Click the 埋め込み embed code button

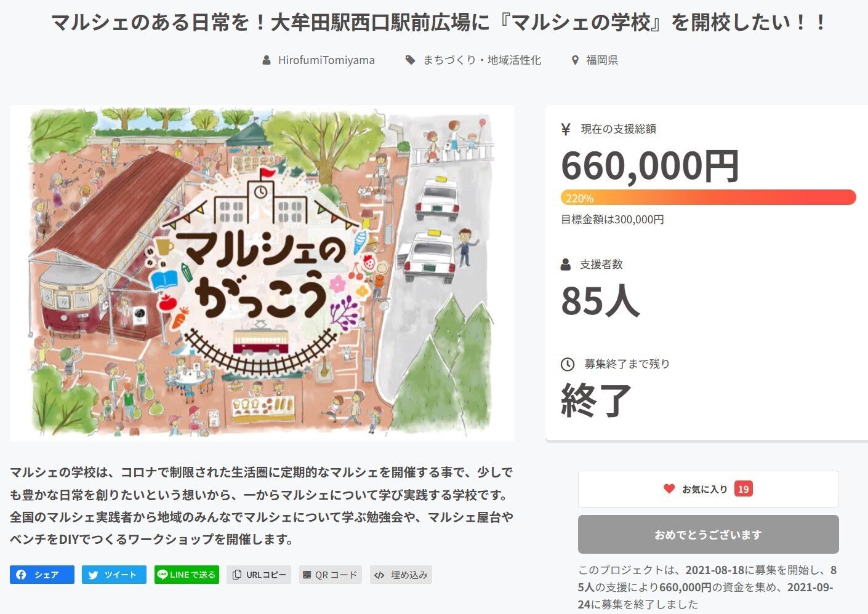point(401,575)
